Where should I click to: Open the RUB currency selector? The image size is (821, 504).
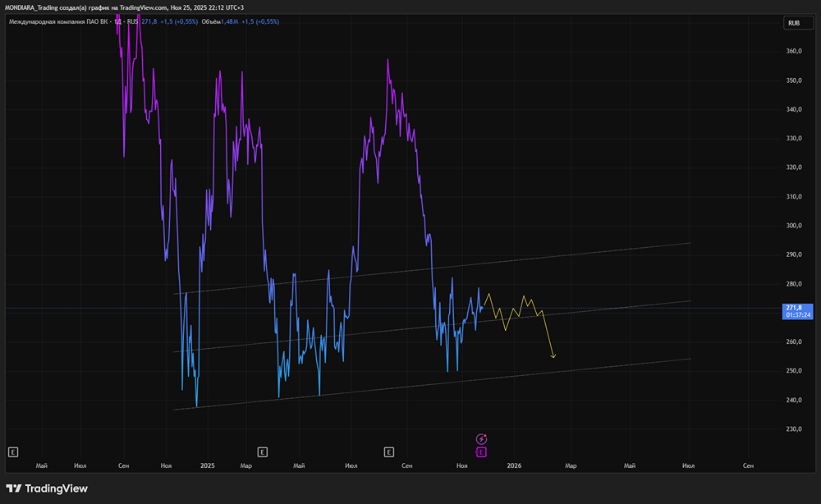pos(793,23)
